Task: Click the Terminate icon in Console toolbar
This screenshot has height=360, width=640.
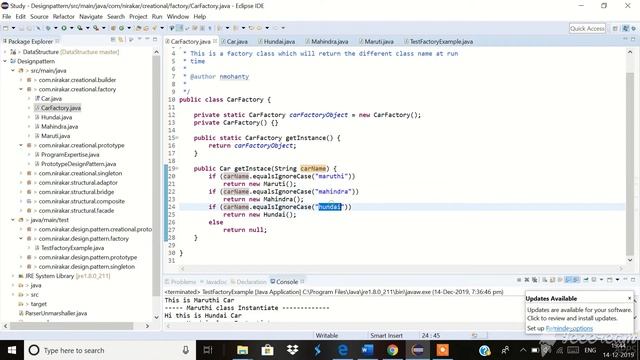Action: (x=519, y=280)
